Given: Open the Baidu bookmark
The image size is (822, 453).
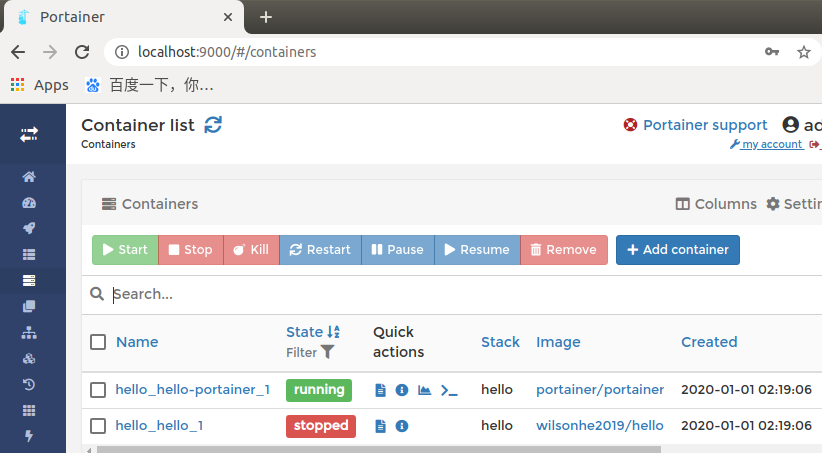Looking at the screenshot, I should pyautogui.click(x=149, y=85).
